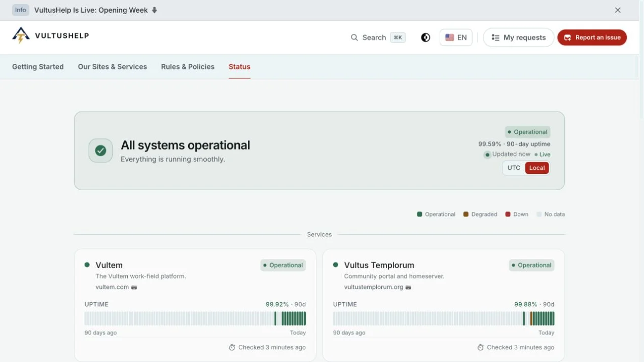The width and height of the screenshot is (644, 362).
Task: Open My requests
Action: tap(518, 38)
